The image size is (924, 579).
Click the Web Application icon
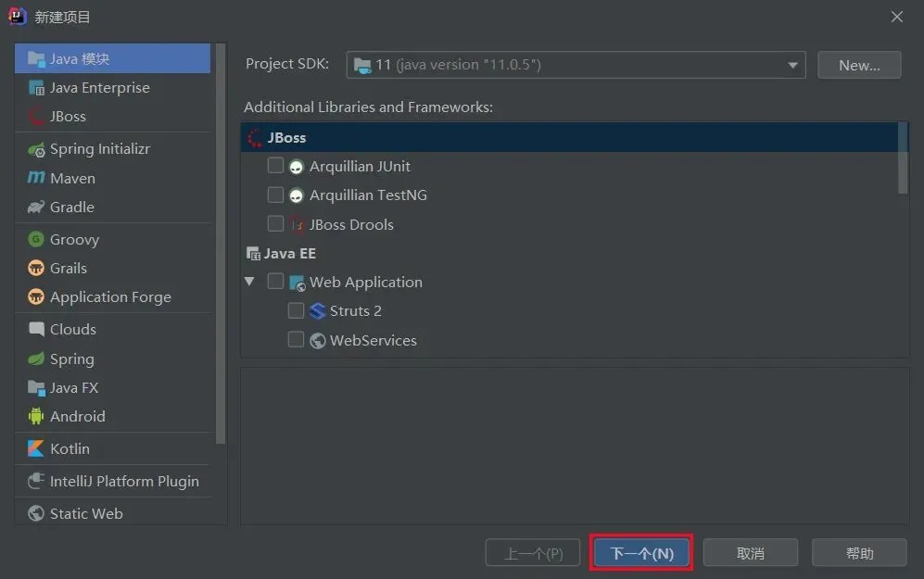tap(297, 283)
